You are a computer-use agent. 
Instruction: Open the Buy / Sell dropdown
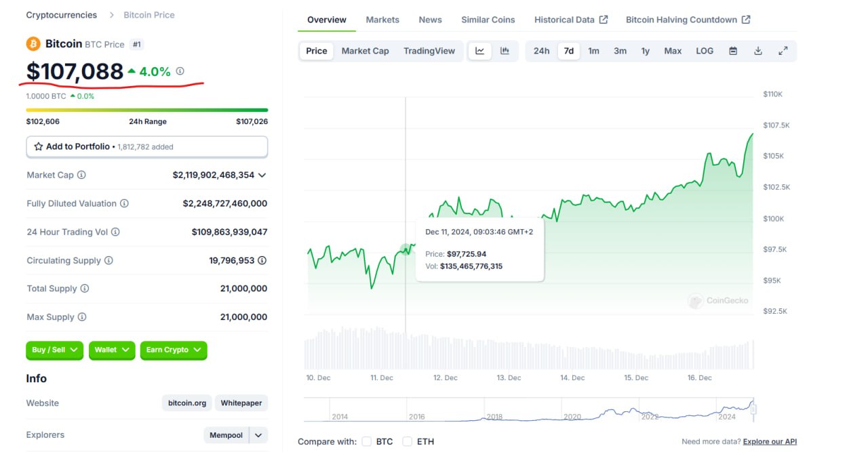click(54, 350)
